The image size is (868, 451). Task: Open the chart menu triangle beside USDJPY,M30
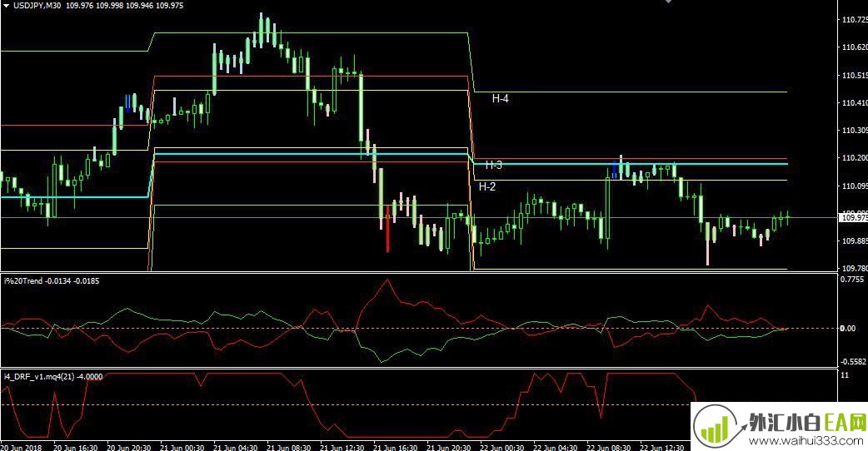[x=6, y=6]
